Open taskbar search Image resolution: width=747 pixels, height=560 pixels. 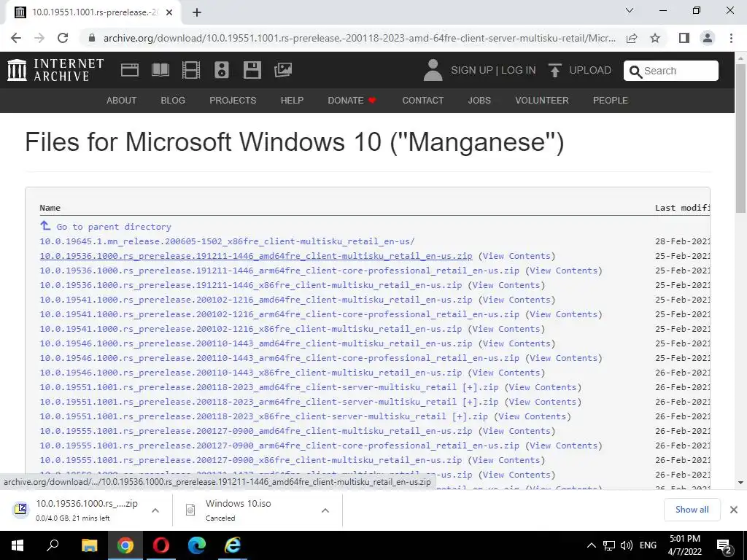tap(53, 545)
